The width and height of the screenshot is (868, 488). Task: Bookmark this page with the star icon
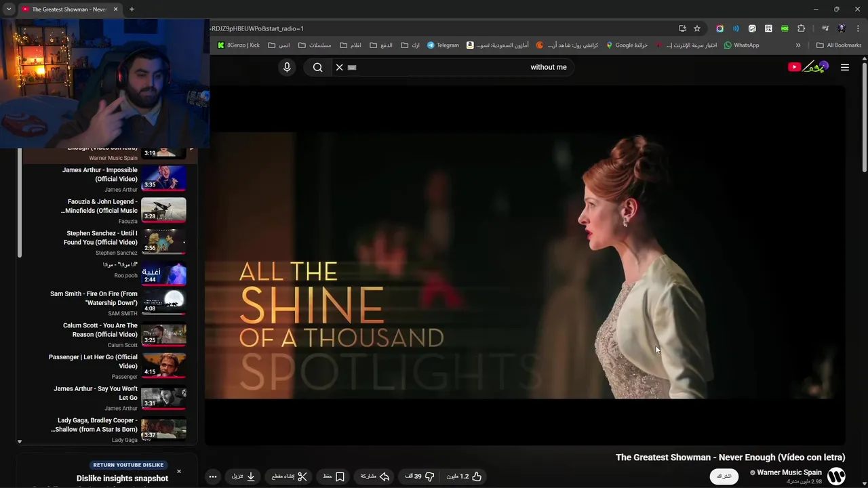(697, 28)
